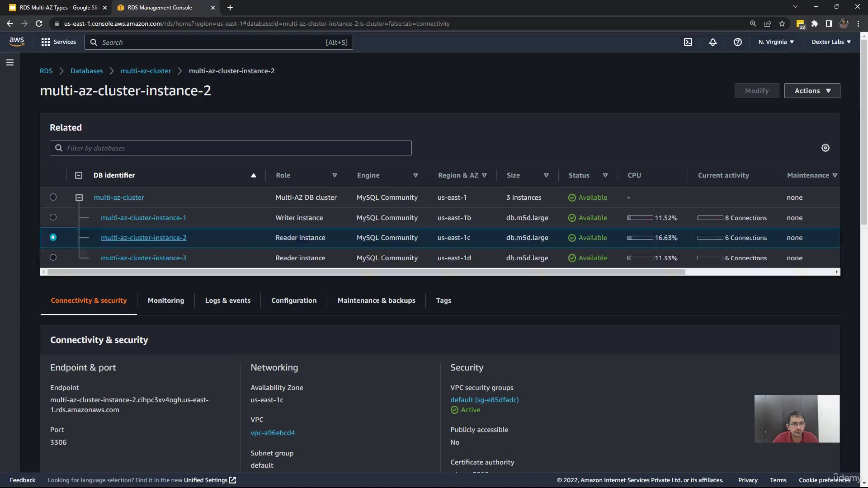This screenshot has height=488, width=868.
Task: Collapse the multi-az-cluster tree row
Action: pos(79,197)
